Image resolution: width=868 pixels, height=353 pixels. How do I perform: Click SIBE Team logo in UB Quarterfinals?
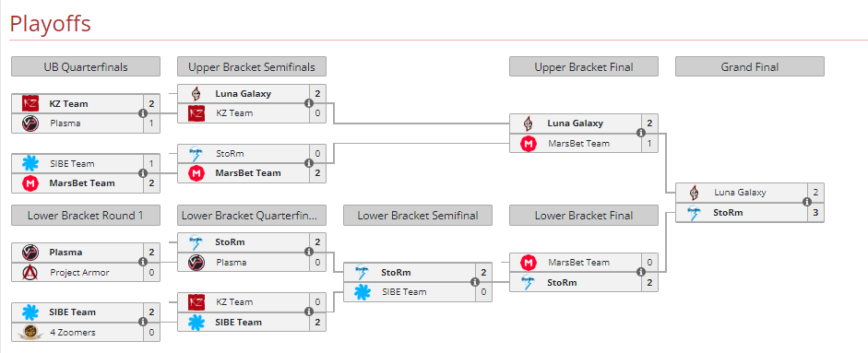tap(30, 163)
